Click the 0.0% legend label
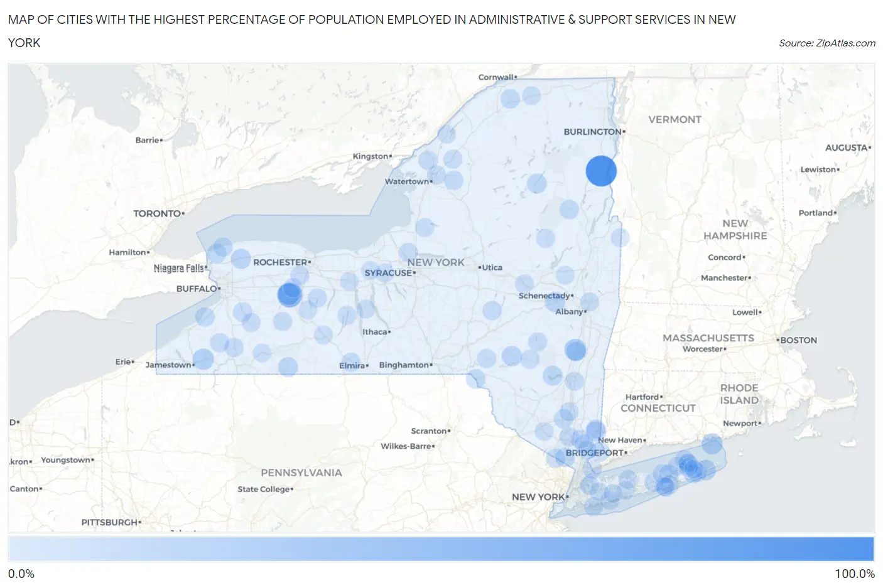883x588 pixels. 21,574
